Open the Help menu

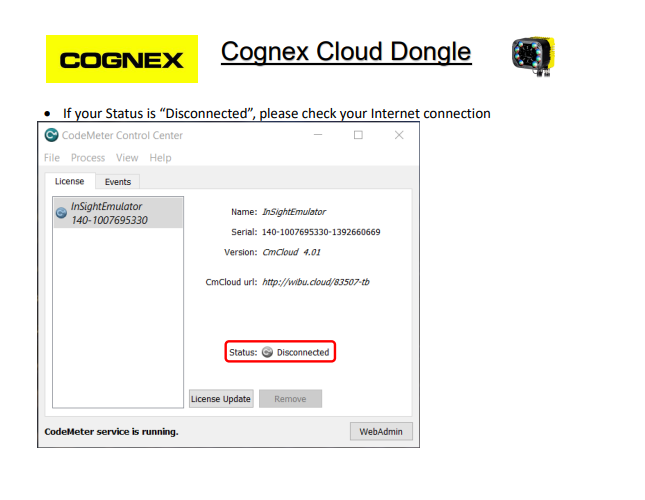point(160,158)
